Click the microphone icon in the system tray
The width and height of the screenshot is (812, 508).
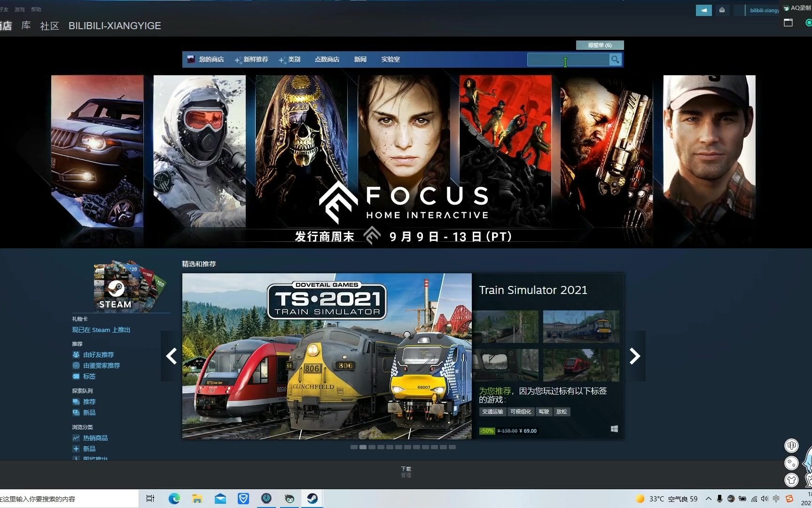(x=719, y=499)
